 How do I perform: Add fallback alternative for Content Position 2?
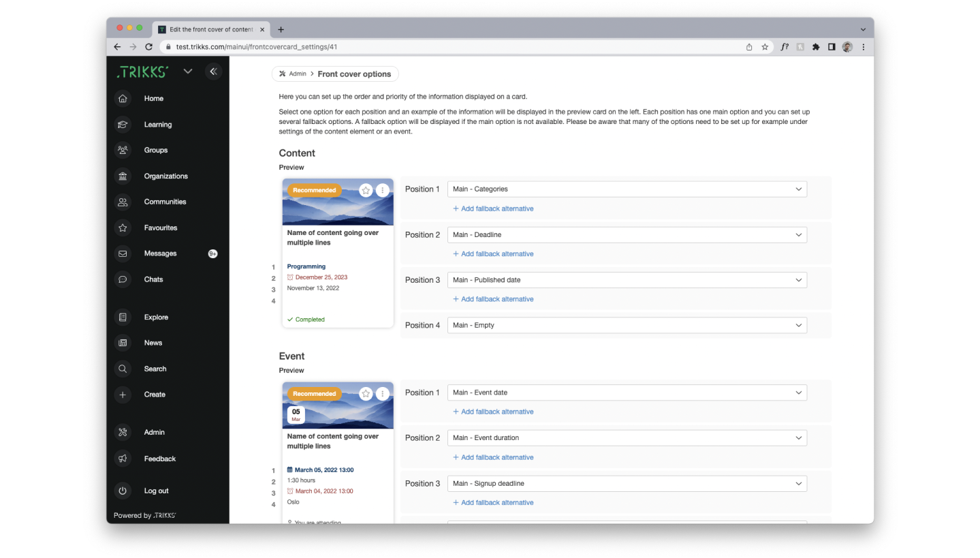point(493,254)
